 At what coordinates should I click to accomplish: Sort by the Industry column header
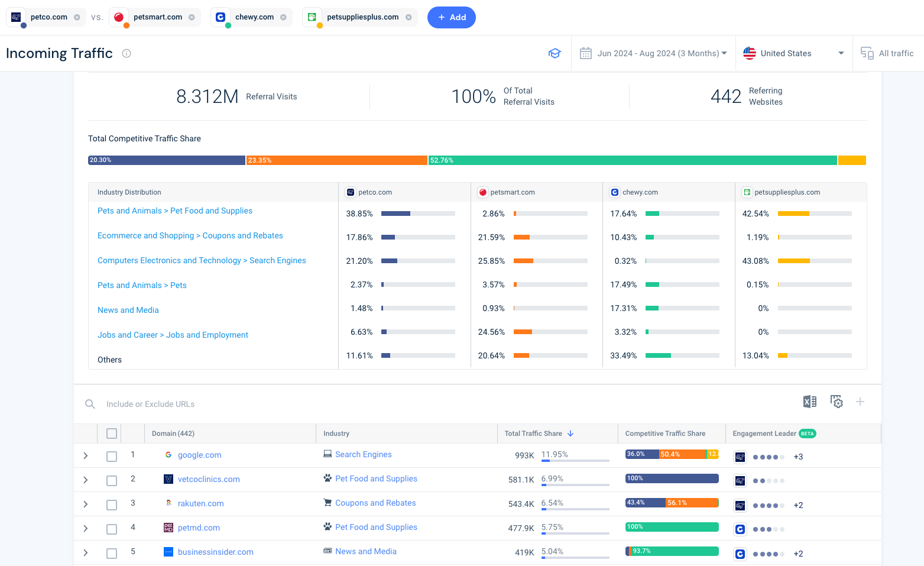coord(336,434)
